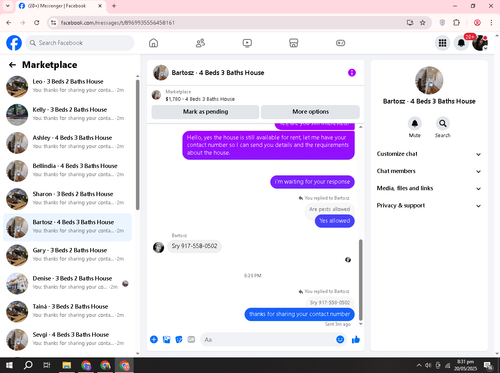The image size is (500, 373).
Task: Open the Friends icon in top navigation
Action: (200, 43)
